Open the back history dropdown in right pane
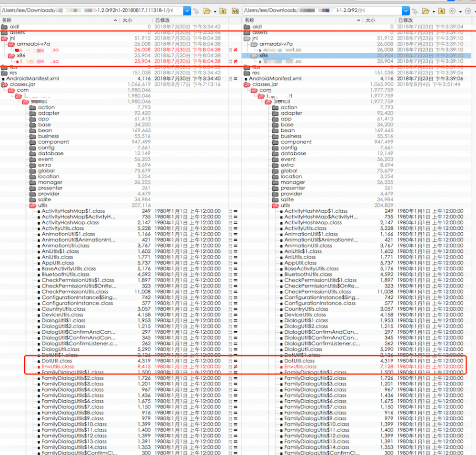This screenshot has width=476, height=455. coord(460,11)
